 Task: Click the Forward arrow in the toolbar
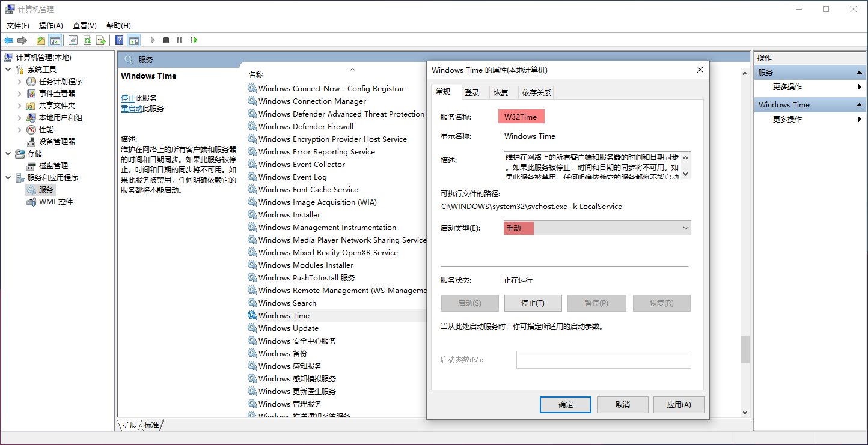22,40
